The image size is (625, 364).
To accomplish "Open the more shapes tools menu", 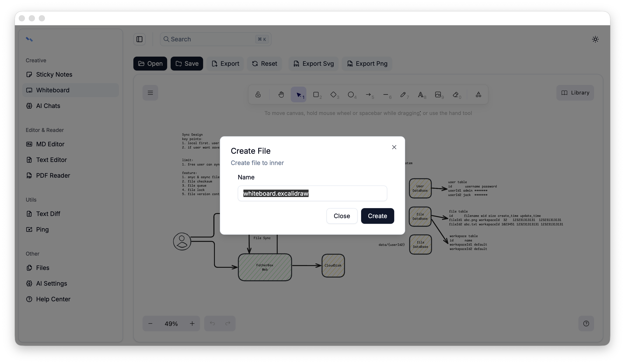I will tap(478, 94).
